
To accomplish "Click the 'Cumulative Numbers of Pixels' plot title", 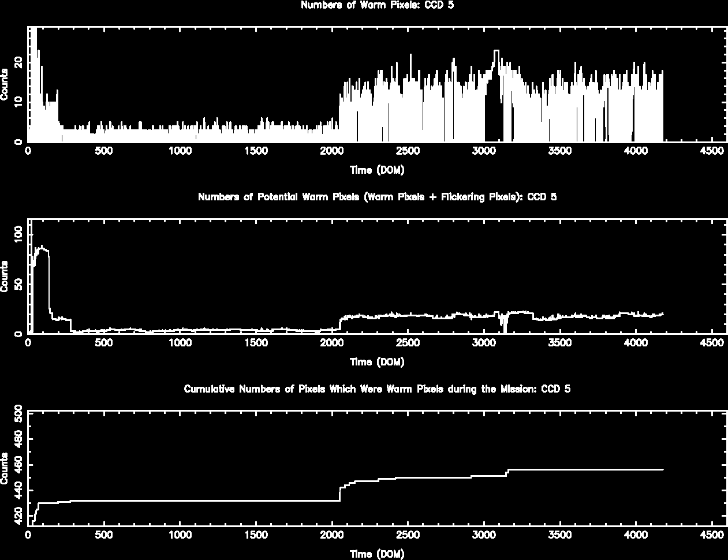I will coord(377,389).
